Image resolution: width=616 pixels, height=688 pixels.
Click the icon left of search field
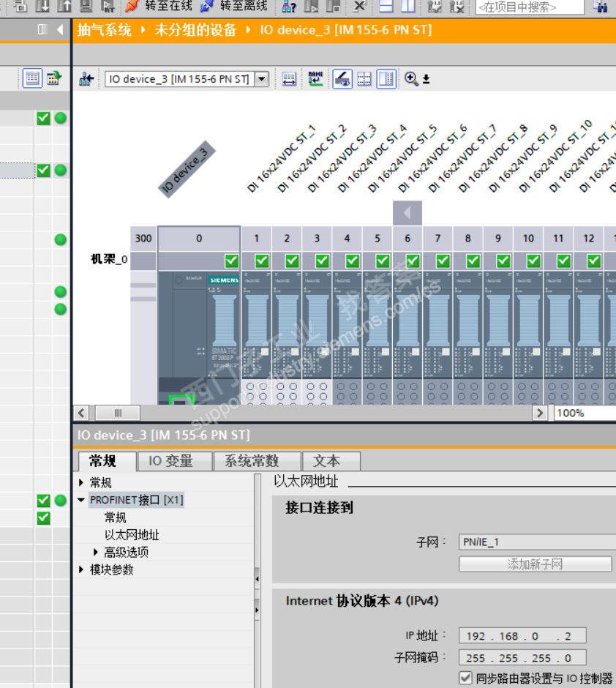(457, 6)
